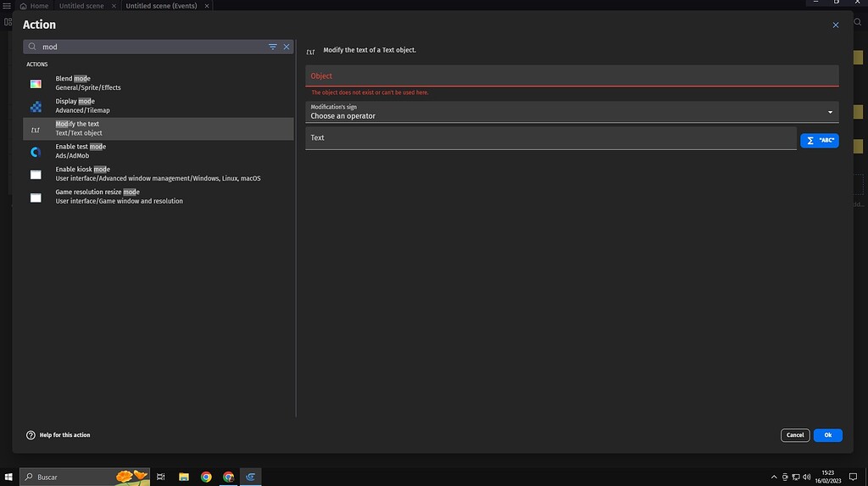Click the Blend mode action icon

click(36, 84)
